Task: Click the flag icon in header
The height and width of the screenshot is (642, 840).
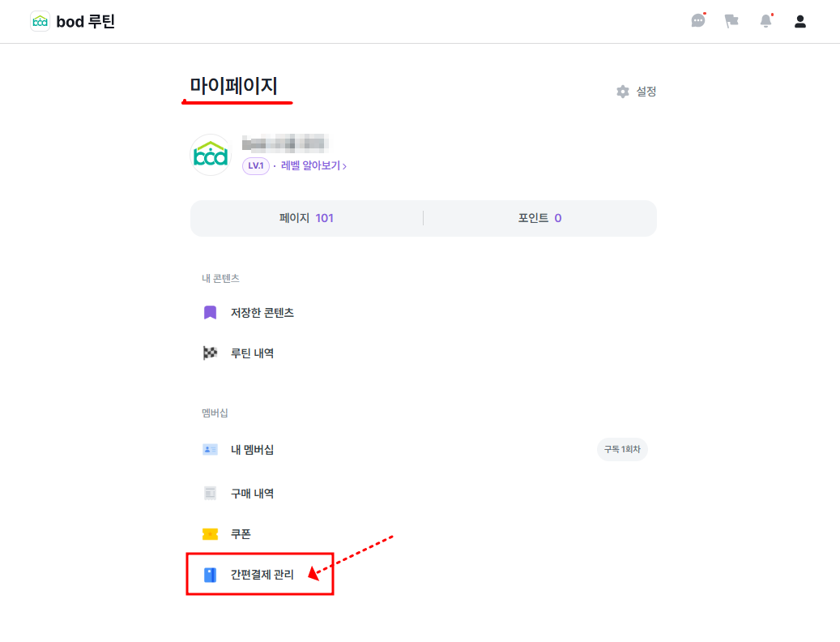Action: [731, 21]
